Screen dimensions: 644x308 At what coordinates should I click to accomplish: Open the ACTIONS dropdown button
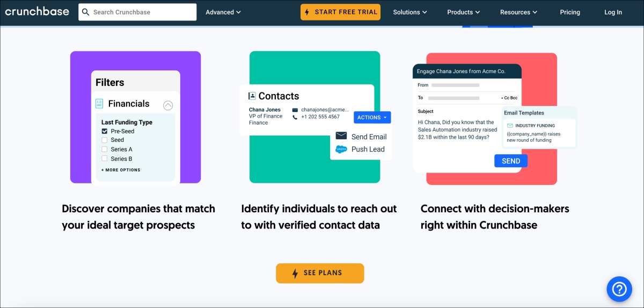372,117
